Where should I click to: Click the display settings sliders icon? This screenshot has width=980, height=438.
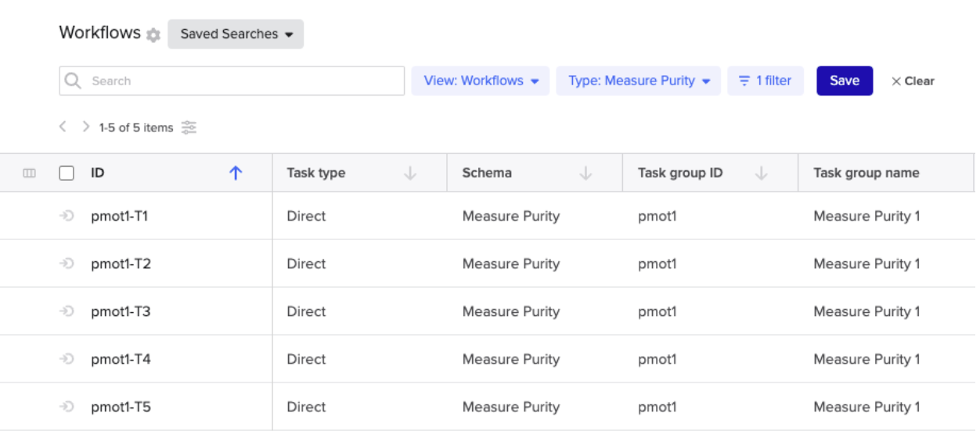pyautogui.click(x=189, y=127)
